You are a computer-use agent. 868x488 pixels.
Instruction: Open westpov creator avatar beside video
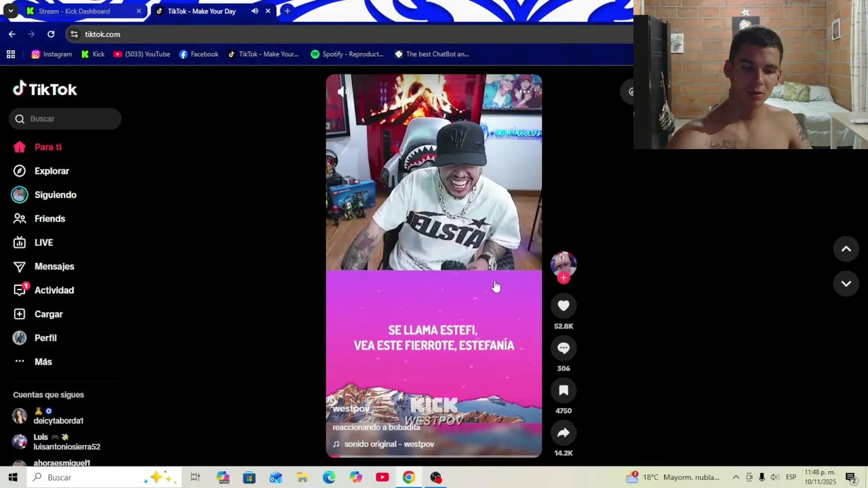click(x=564, y=264)
